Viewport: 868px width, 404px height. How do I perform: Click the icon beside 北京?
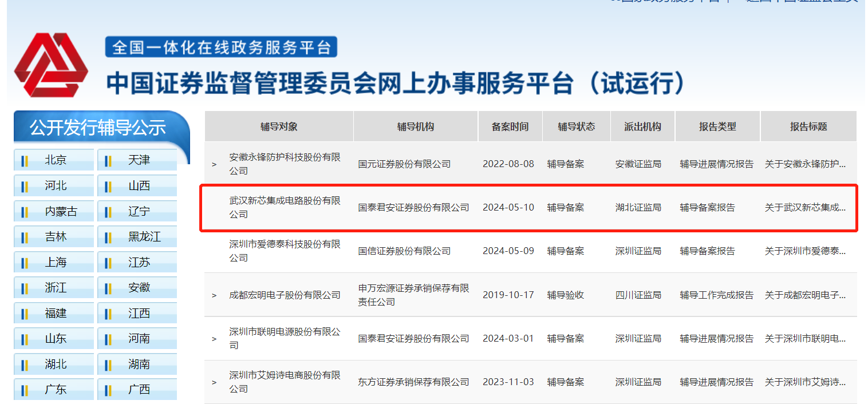tap(25, 161)
